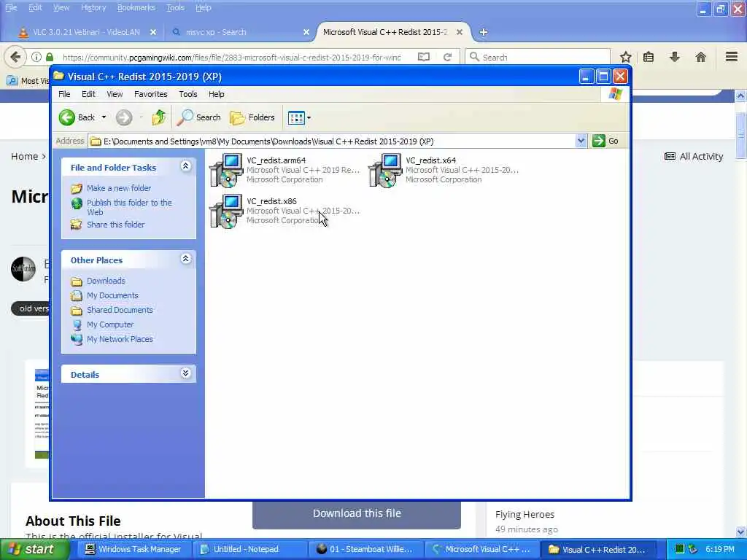Open the Explorer Tools menu
747x560 pixels.
click(188, 94)
